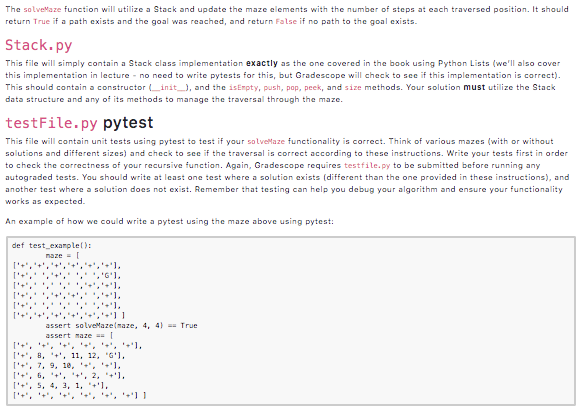Click the bold word must

click(474, 87)
